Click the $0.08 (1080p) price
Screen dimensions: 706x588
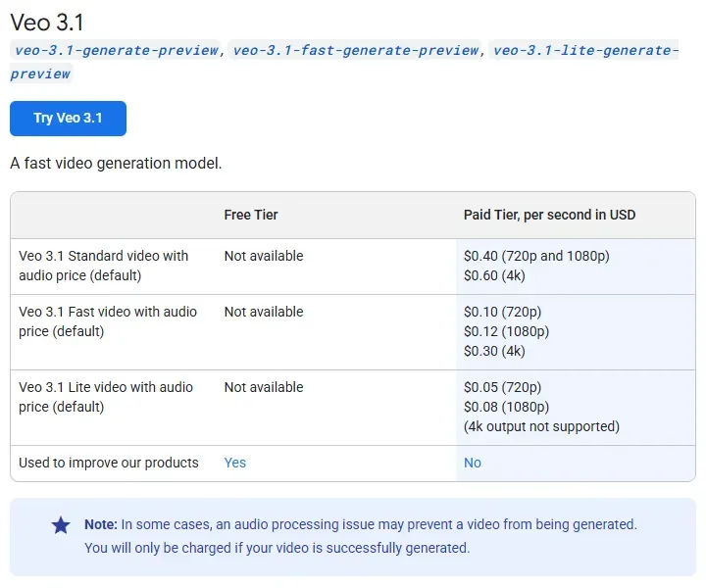pyautogui.click(x=507, y=407)
